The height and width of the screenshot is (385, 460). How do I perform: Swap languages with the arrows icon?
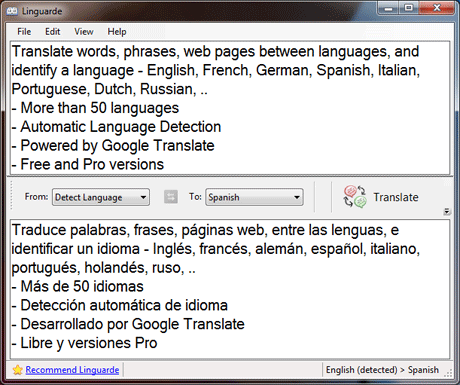point(171,197)
